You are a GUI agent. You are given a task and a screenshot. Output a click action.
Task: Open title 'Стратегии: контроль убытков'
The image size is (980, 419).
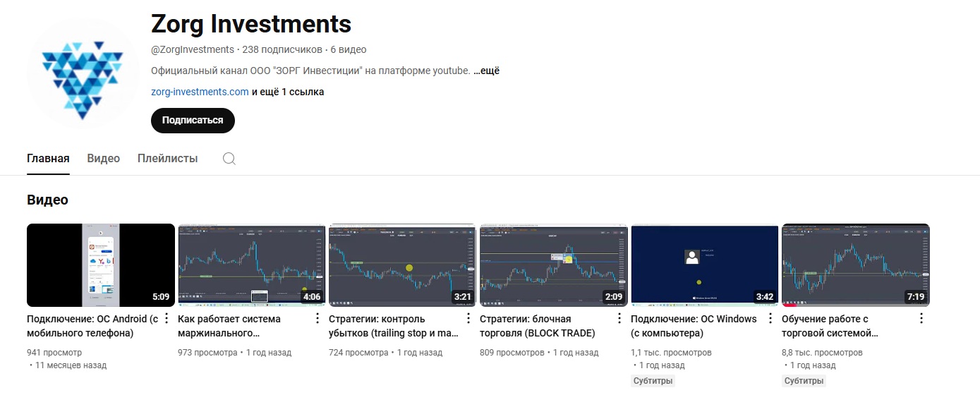394,326
